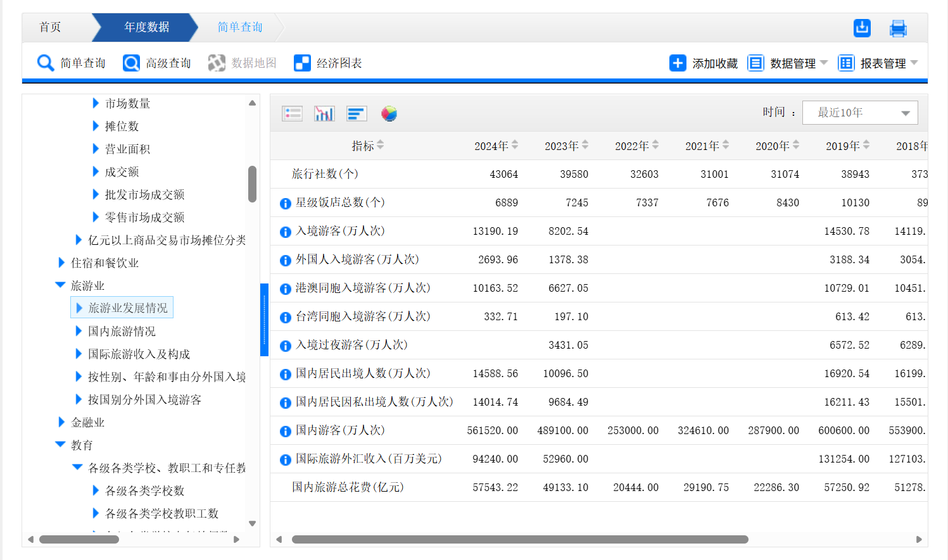Click info icon beside 星级饭店总数

coord(286,203)
